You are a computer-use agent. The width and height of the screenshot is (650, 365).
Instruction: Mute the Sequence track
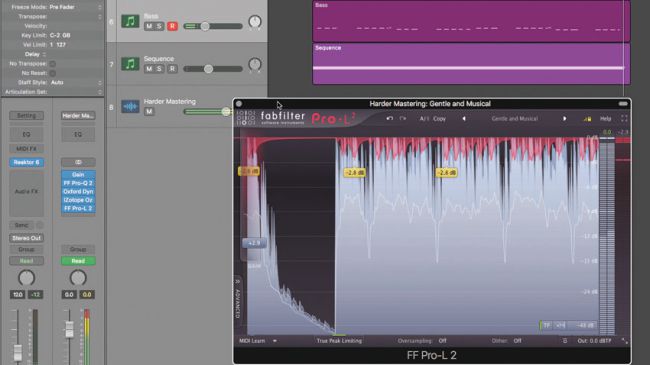pyautogui.click(x=149, y=69)
